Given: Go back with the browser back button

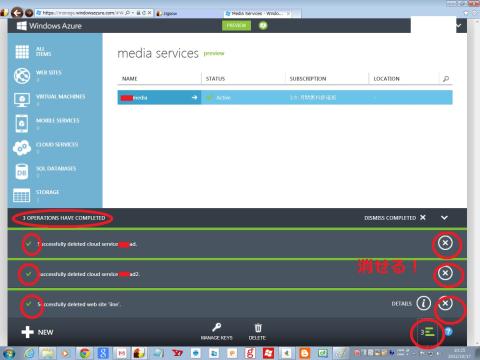Looking at the screenshot, I should coord(17,13).
